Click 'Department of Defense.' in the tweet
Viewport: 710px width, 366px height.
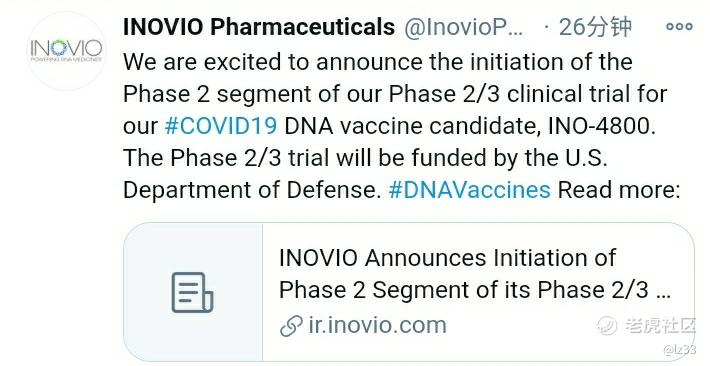click(x=252, y=190)
